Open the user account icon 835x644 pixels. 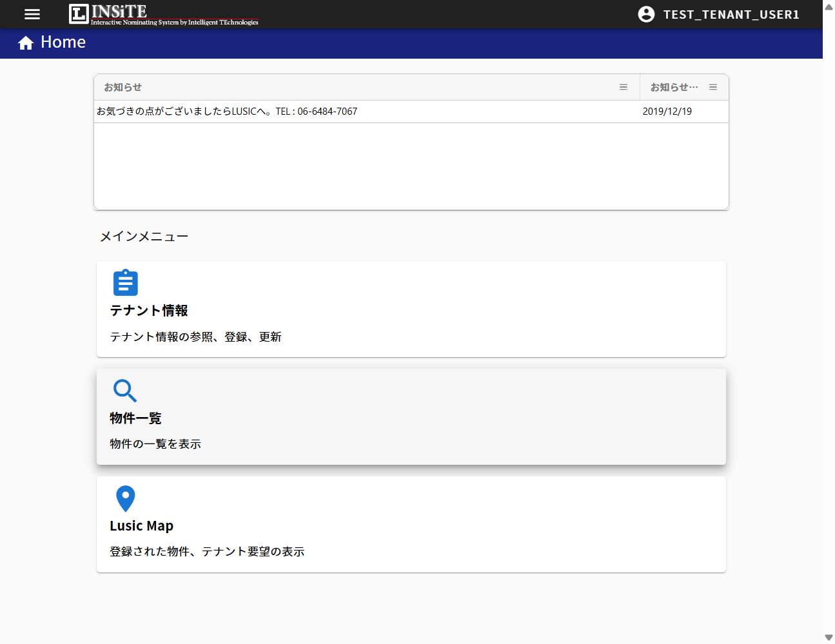(x=646, y=14)
